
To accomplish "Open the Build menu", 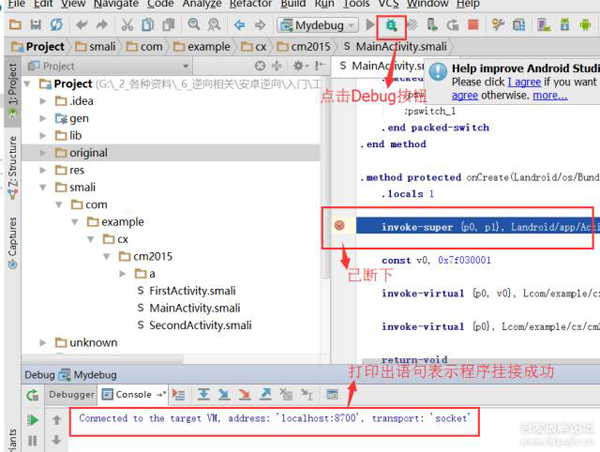I will 293,4.
